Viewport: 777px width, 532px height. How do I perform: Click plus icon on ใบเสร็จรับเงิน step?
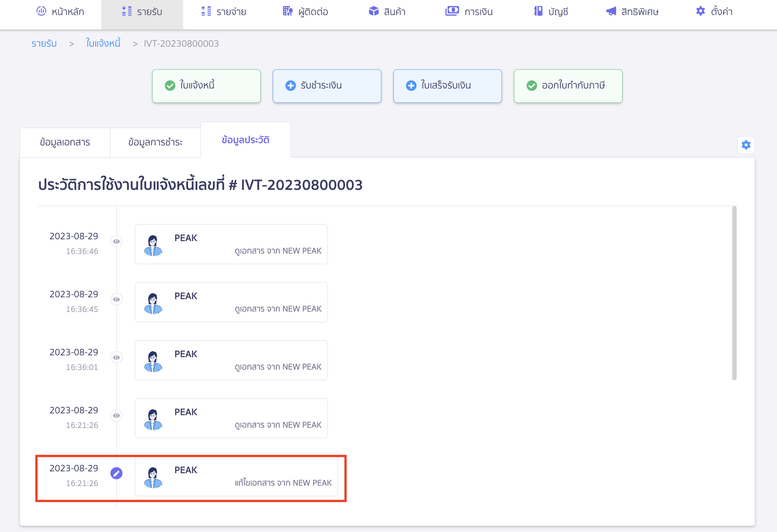click(411, 86)
